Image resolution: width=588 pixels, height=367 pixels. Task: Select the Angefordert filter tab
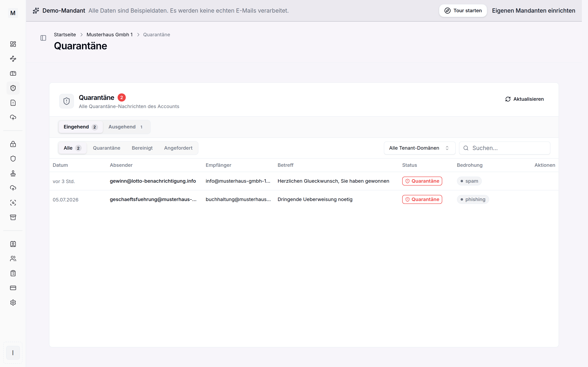pos(178,148)
